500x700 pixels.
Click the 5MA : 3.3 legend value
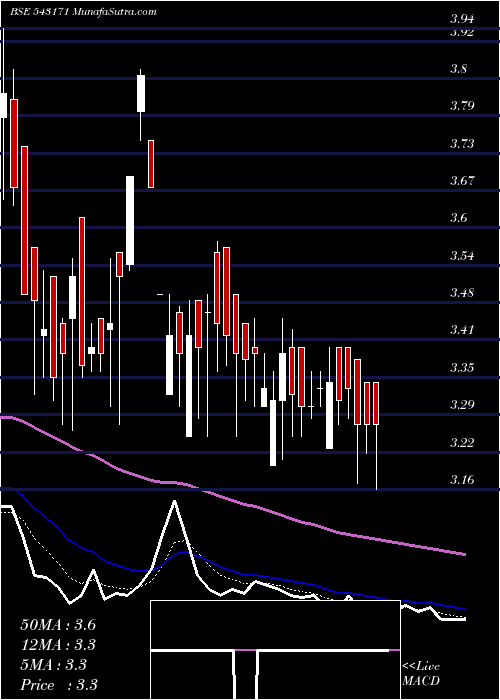(53, 665)
